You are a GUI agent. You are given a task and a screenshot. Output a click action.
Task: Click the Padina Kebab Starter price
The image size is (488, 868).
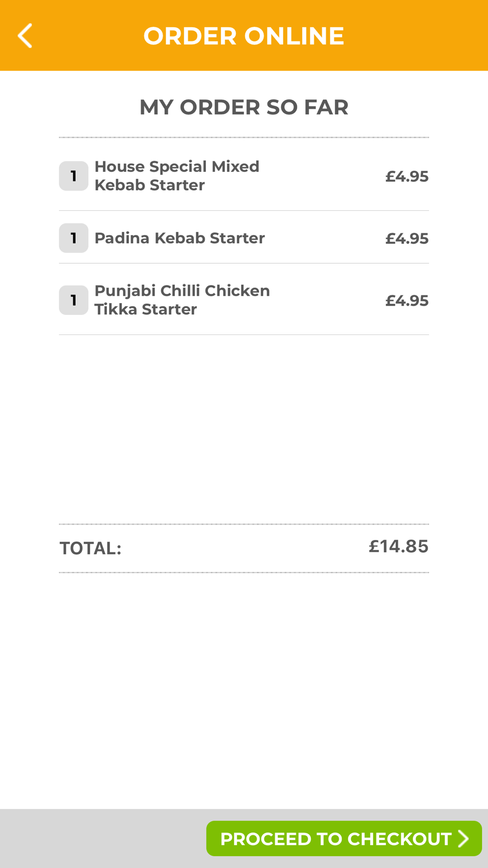coord(407,238)
